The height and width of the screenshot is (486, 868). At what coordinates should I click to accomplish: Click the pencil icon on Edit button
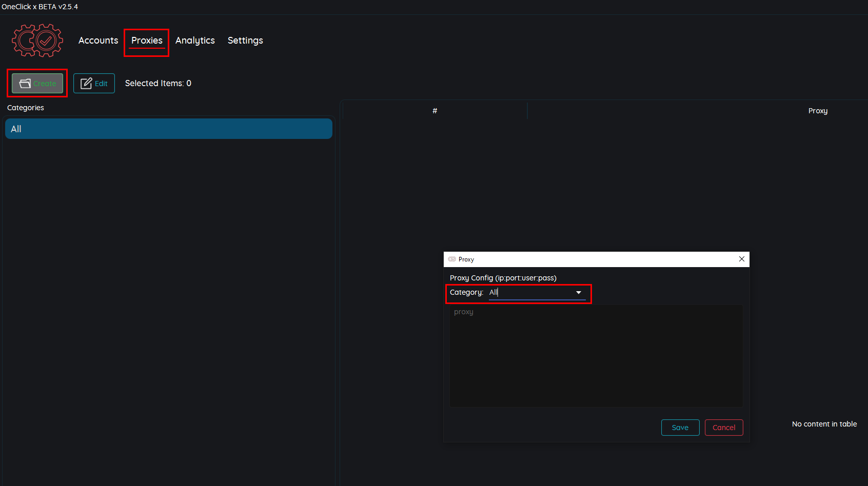click(86, 84)
